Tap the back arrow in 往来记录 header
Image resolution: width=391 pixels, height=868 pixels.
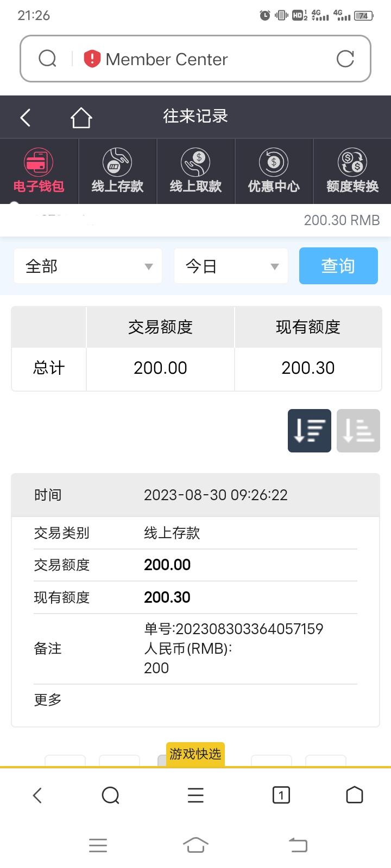coord(26,117)
